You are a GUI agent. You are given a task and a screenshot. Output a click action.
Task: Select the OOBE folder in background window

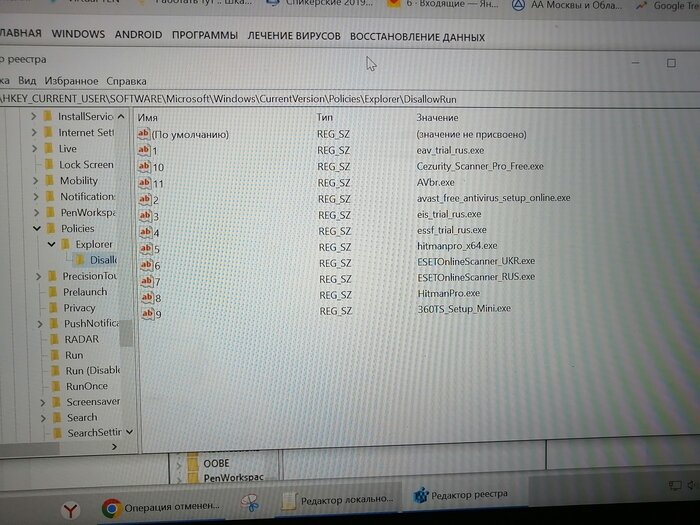click(216, 463)
